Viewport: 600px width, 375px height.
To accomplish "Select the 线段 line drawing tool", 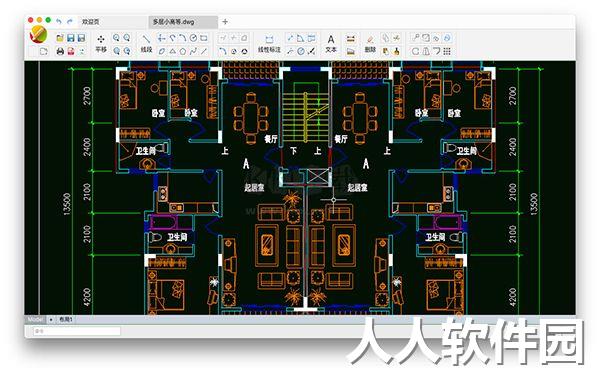I will point(146,44).
